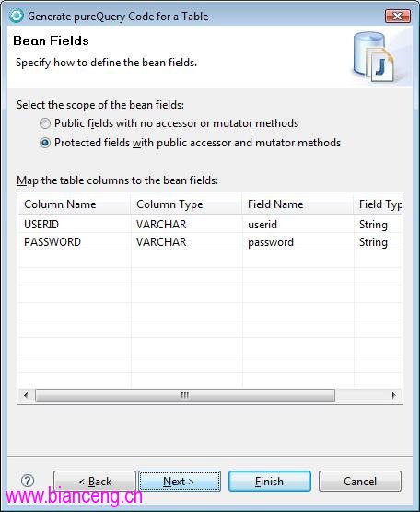Click the scrollbar right arrow
This screenshot has width=420, height=512.
(x=393, y=395)
